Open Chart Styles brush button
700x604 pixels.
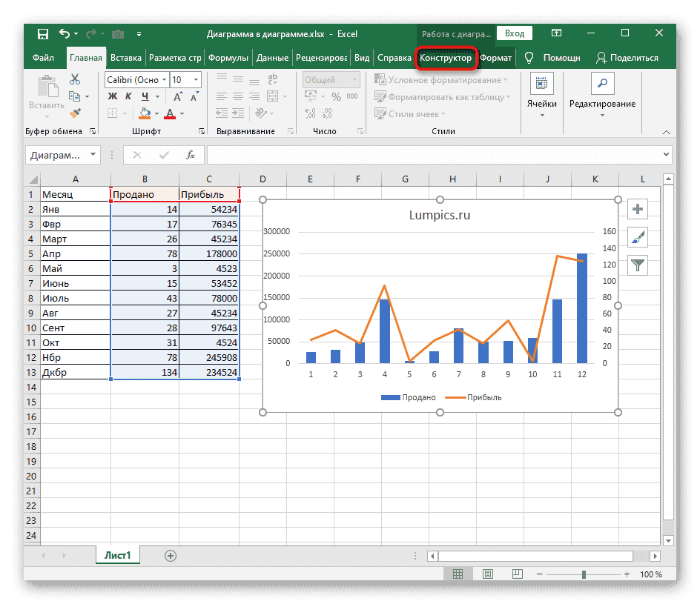pyautogui.click(x=638, y=237)
